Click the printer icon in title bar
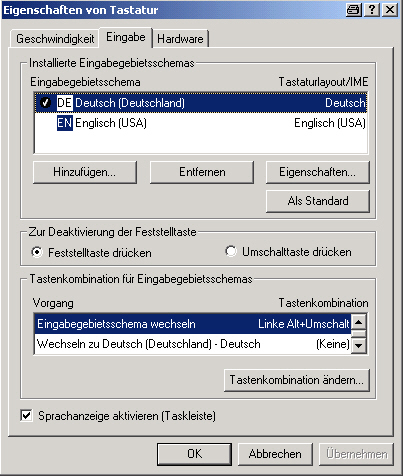This screenshot has height=476, width=403. [x=354, y=10]
